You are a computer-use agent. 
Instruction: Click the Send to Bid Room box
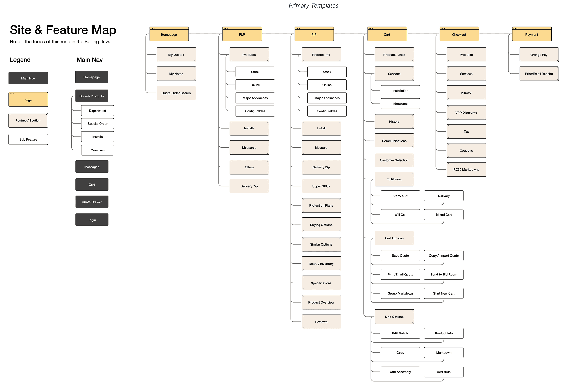tap(443, 275)
